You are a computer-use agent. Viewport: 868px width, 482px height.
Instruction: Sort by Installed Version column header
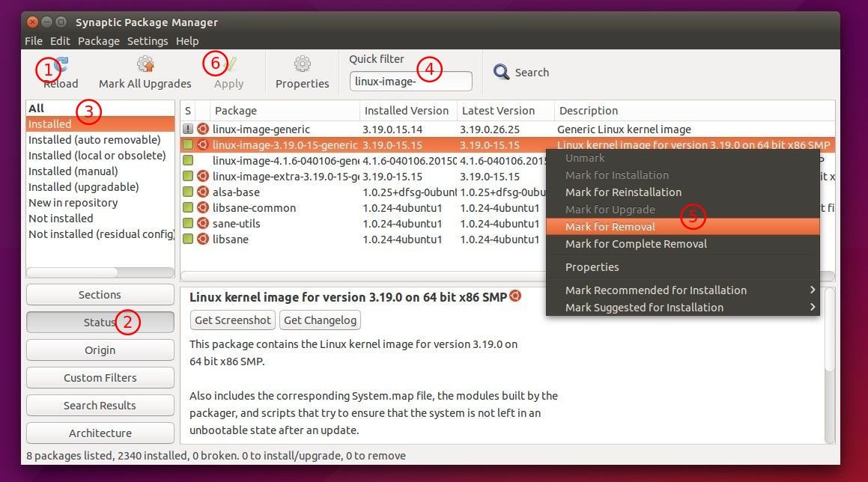[408, 111]
